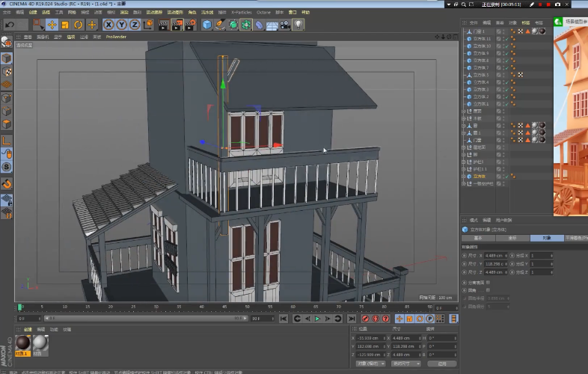This screenshot has width=588, height=374.
Task: Go to start of animation
Action: point(284,319)
